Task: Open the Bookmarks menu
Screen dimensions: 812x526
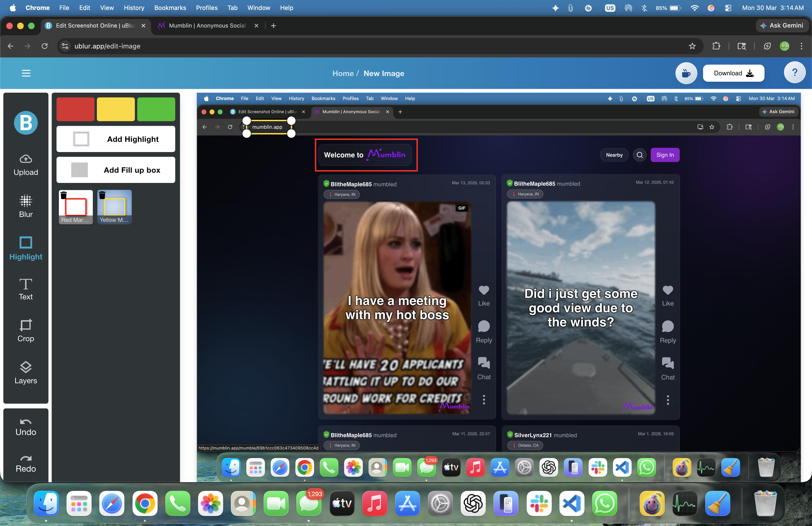Action: tap(170, 8)
